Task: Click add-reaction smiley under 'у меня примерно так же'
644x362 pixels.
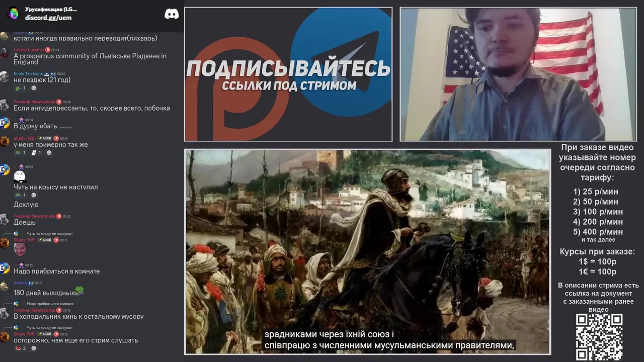Action: [49, 152]
